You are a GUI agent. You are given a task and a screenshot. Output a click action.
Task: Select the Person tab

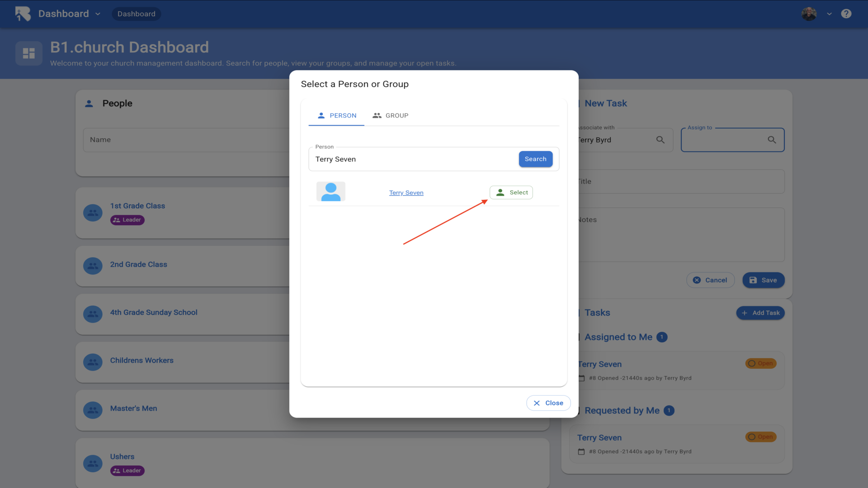tap(337, 116)
